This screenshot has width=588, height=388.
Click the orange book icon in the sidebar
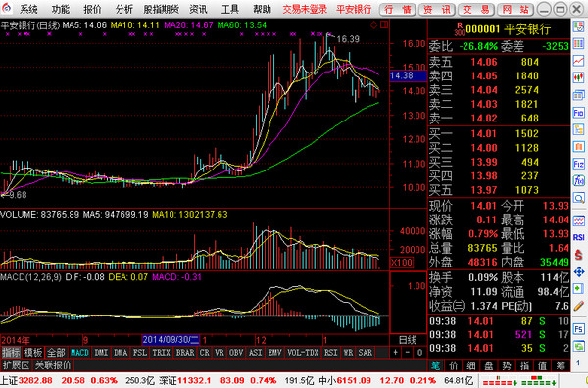(578, 147)
